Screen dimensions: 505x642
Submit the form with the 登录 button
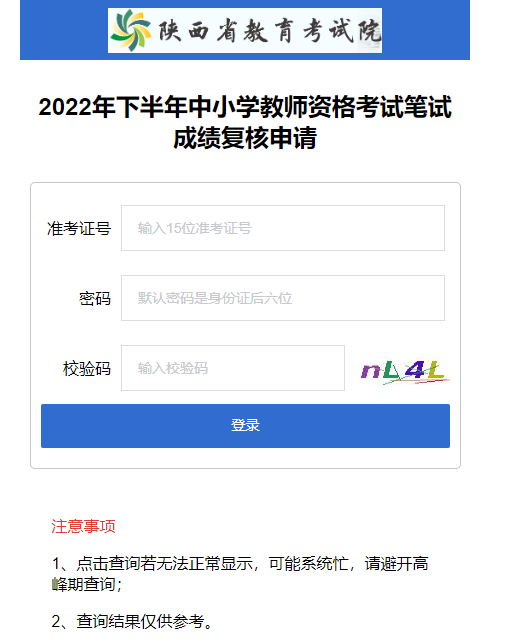[245, 426]
